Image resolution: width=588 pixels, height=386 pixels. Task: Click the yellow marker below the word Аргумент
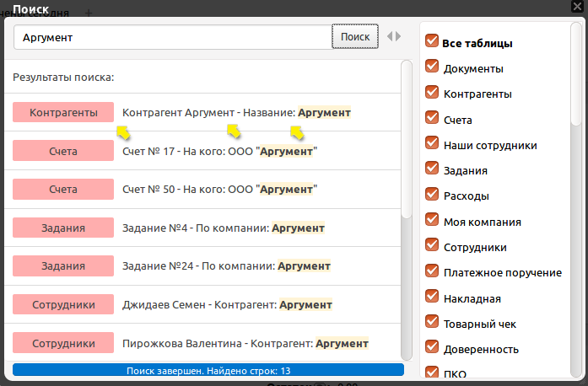click(x=234, y=130)
